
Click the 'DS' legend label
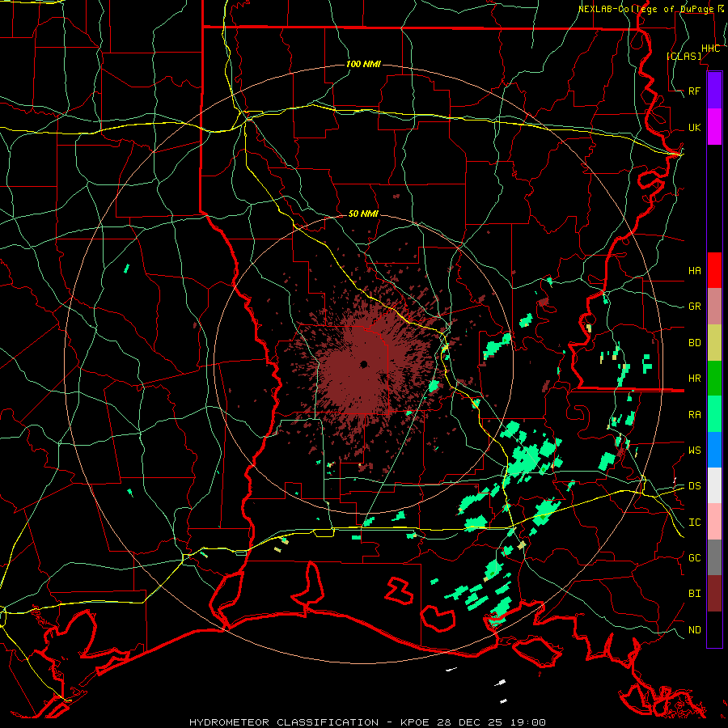694,486
